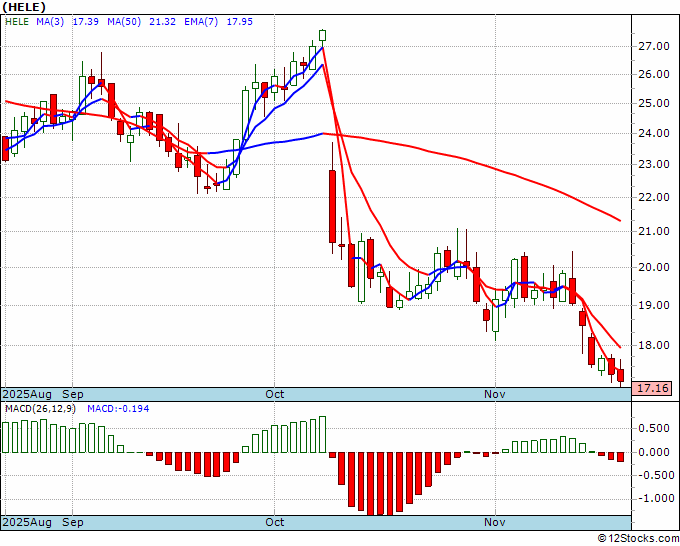Click the 23.00 price axis label

(654, 164)
